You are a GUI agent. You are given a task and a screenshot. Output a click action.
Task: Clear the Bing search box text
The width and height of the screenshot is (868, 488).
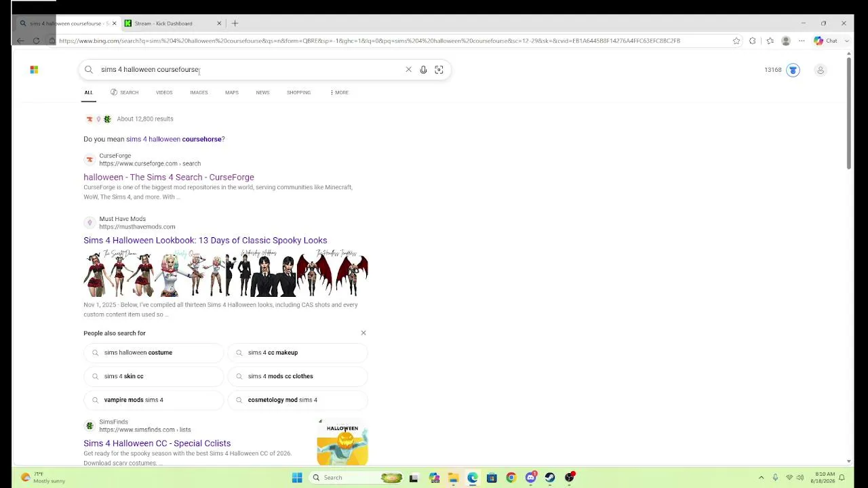(x=408, y=70)
